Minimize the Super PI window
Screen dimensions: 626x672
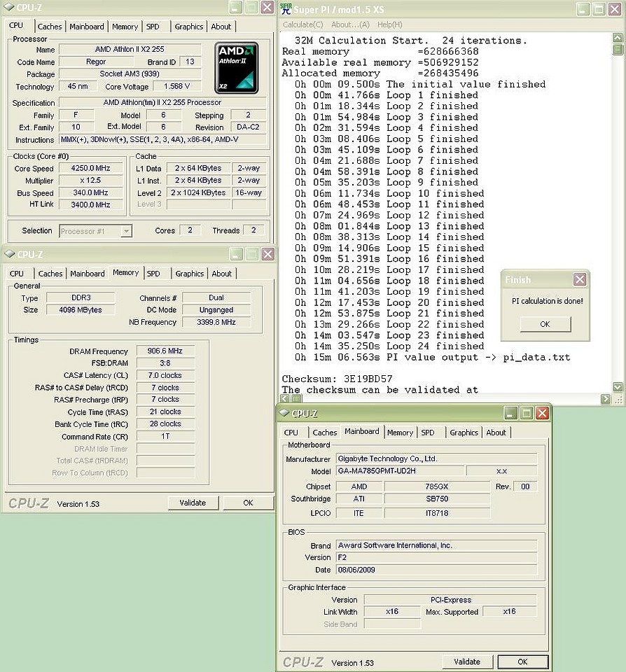tap(583, 9)
